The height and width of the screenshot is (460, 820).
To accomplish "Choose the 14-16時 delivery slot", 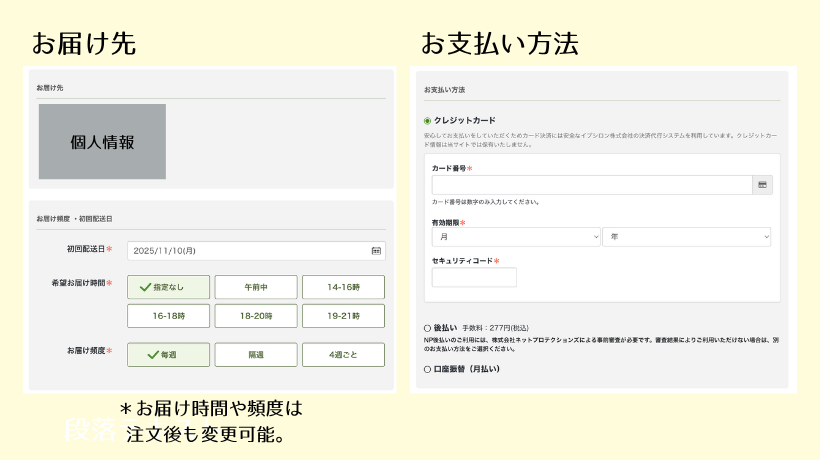I will (343, 287).
